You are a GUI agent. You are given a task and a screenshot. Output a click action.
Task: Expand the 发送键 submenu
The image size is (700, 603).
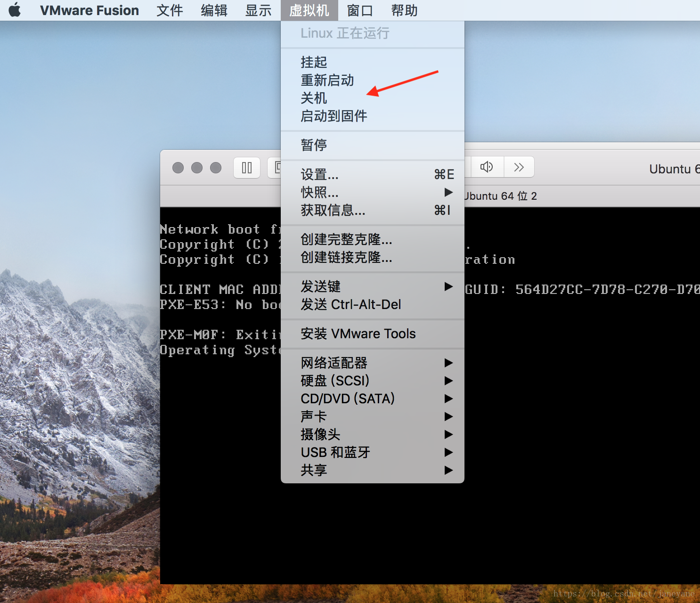click(x=372, y=286)
